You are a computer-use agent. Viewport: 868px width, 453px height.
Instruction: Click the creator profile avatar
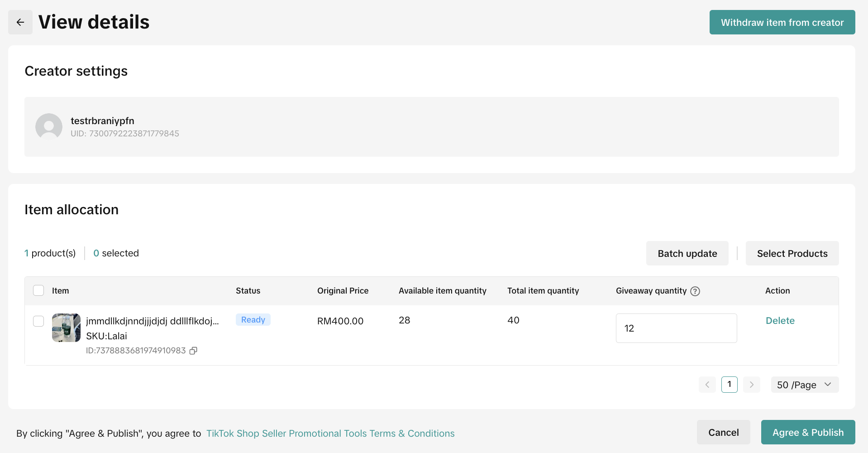point(49,126)
